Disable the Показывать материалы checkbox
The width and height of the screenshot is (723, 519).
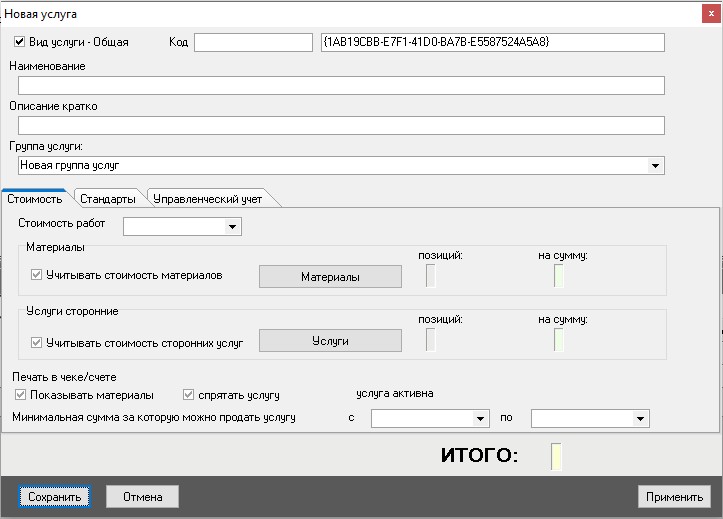coord(19,395)
